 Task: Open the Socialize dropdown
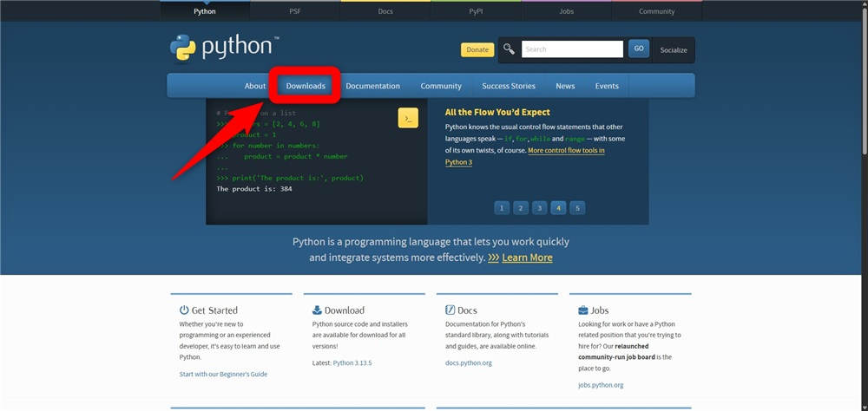coord(674,49)
